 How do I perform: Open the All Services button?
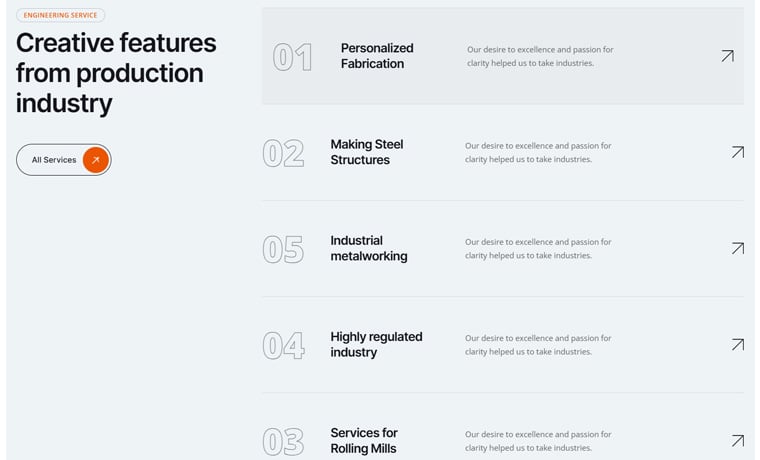54,160
